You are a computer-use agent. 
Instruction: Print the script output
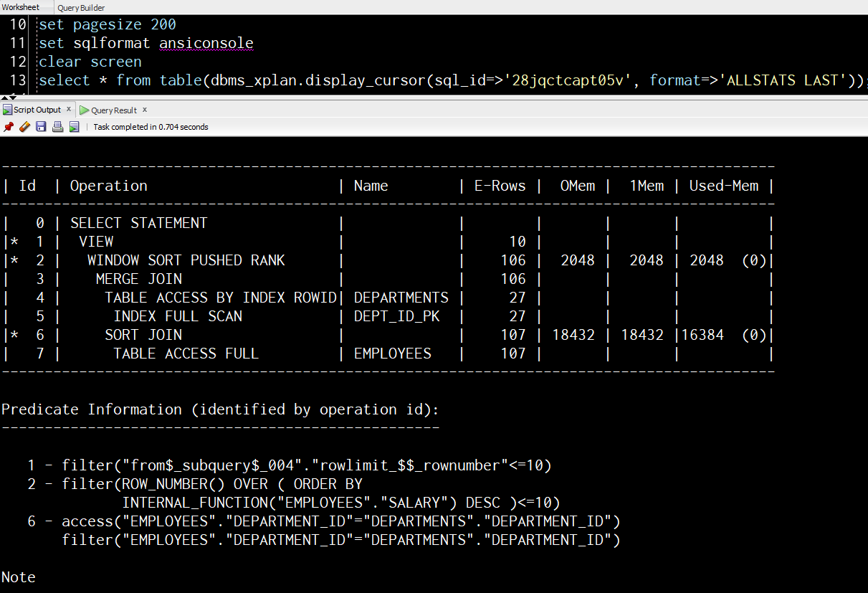[x=57, y=127]
